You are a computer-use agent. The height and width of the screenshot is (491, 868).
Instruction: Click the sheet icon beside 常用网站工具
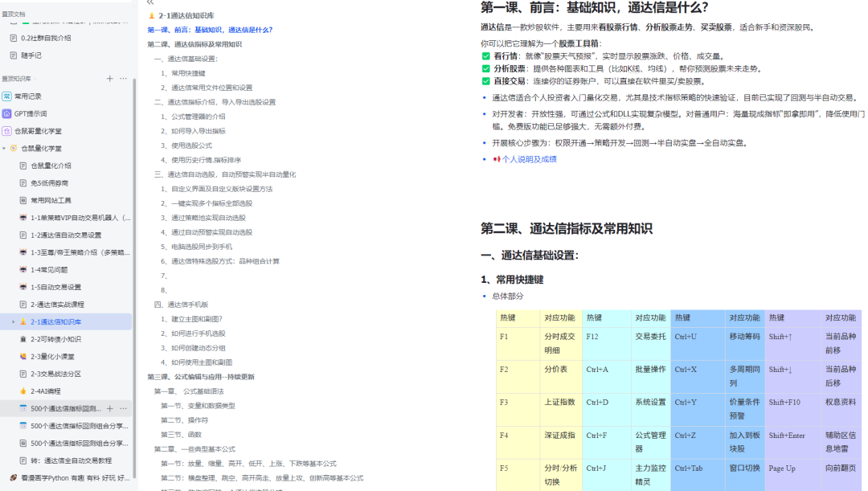pyautogui.click(x=23, y=200)
